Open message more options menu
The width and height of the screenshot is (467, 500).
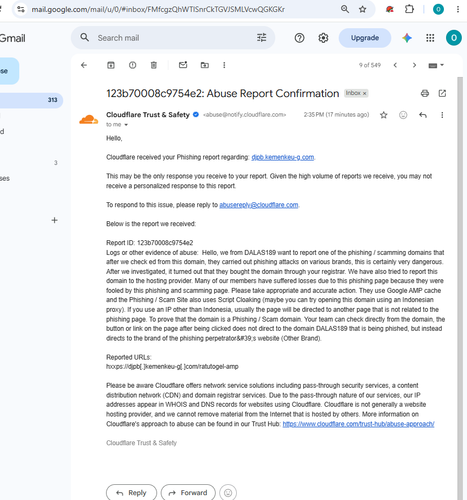[442, 115]
